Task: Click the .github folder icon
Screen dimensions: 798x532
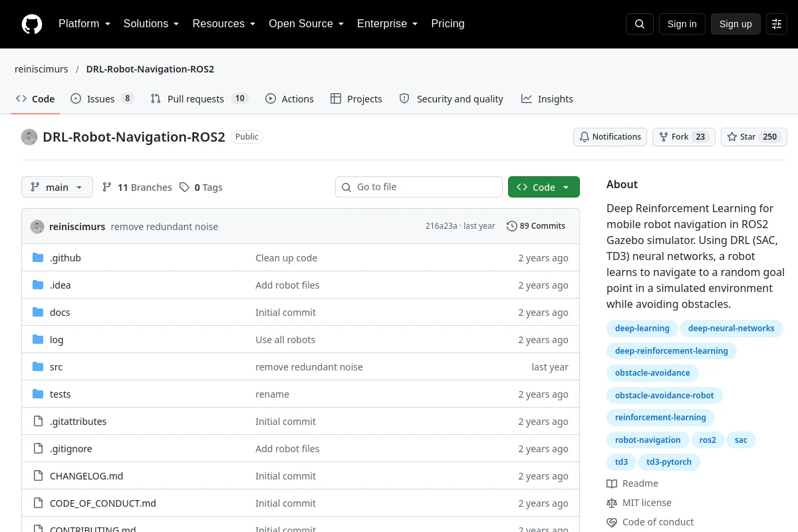Action: tap(38, 258)
